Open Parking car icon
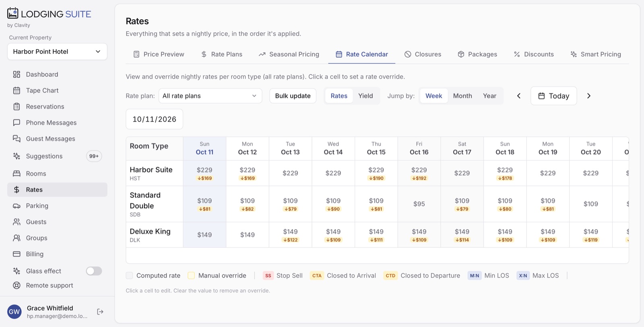Image resolution: width=644 pixels, height=327 pixels. (17, 206)
